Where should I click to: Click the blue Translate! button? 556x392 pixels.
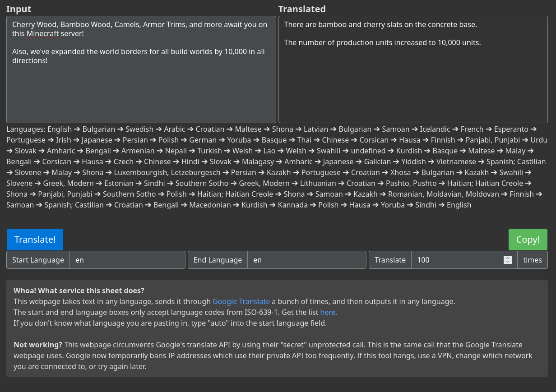(35, 240)
